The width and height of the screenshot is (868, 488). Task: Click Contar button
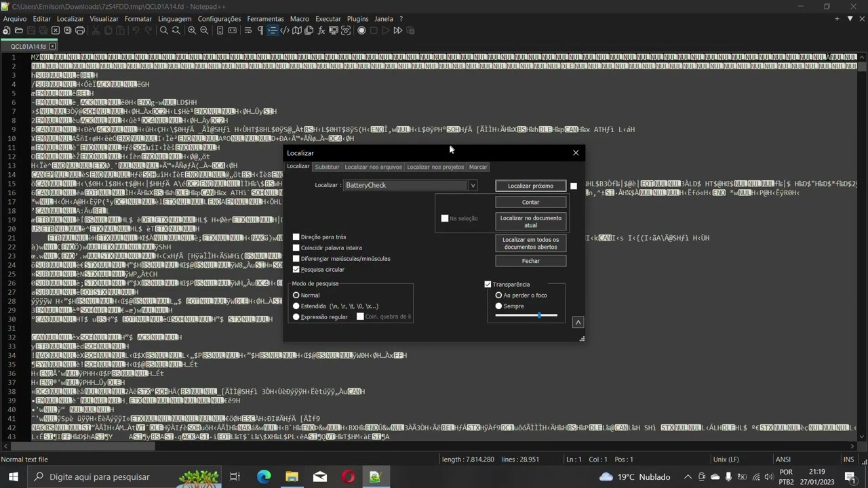click(530, 202)
